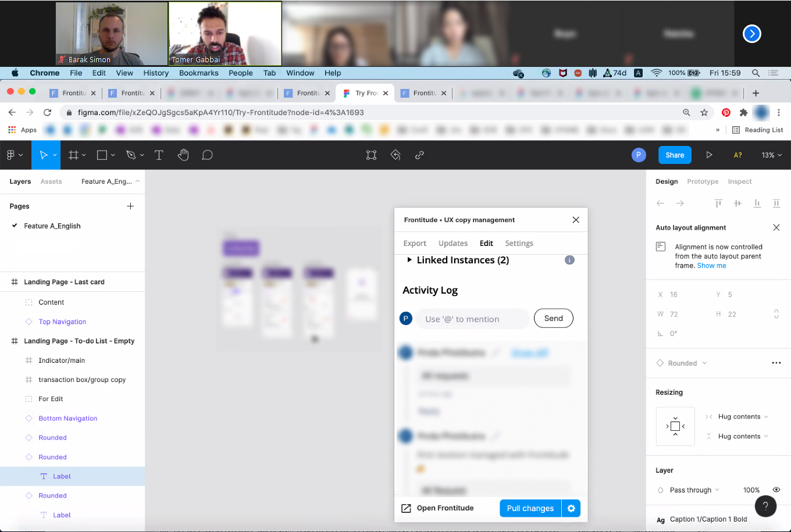Click the layer opacity 100% field
791x532 pixels.
[x=751, y=490]
